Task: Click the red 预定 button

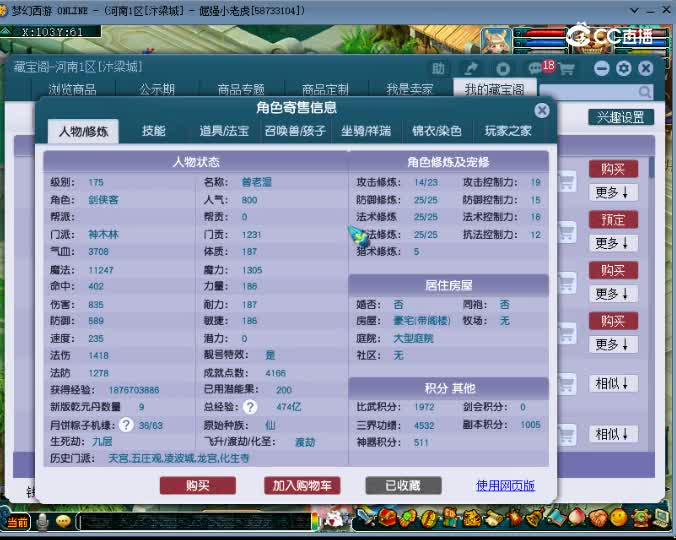Action: (613, 220)
